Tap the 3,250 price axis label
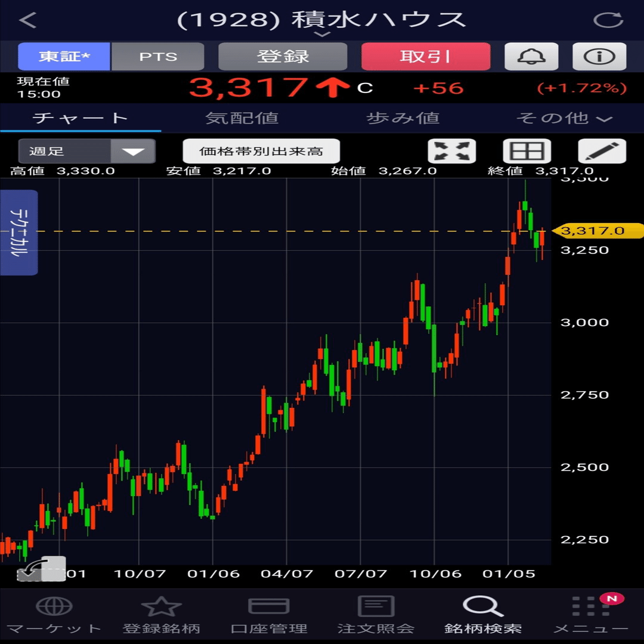Screen dimensions: 644x644 tap(584, 250)
